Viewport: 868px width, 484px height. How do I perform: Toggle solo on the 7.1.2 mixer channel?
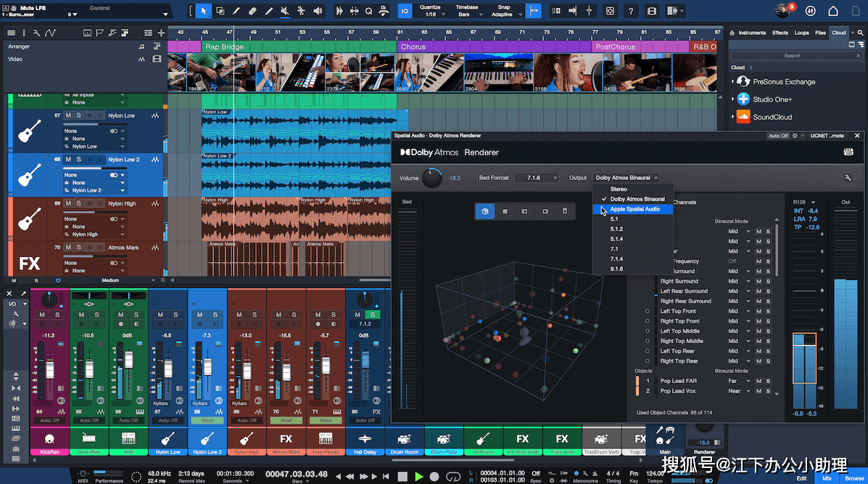pyautogui.click(x=373, y=314)
